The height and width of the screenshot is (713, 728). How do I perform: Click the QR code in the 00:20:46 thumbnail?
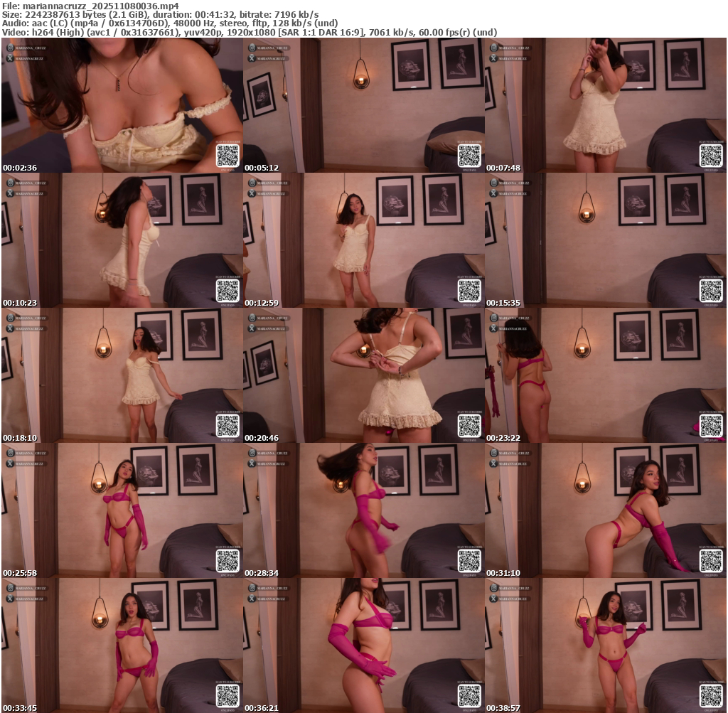pyautogui.click(x=469, y=424)
